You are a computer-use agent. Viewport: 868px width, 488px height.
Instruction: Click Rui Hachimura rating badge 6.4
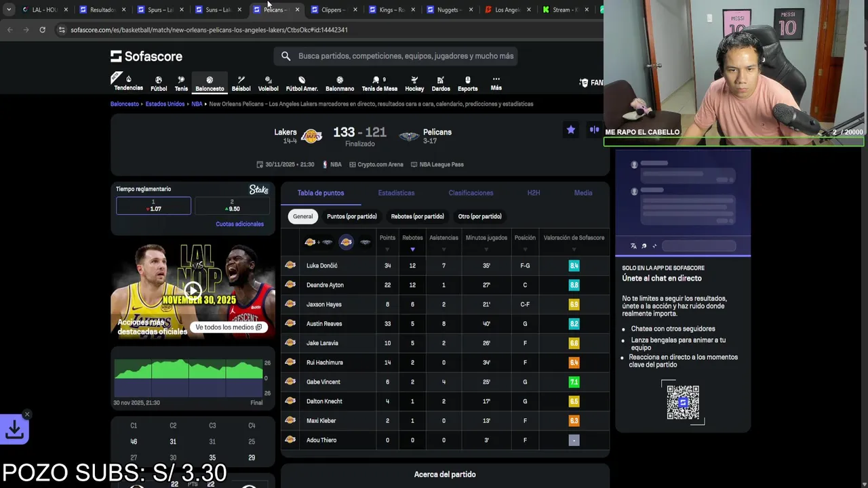pyautogui.click(x=574, y=363)
